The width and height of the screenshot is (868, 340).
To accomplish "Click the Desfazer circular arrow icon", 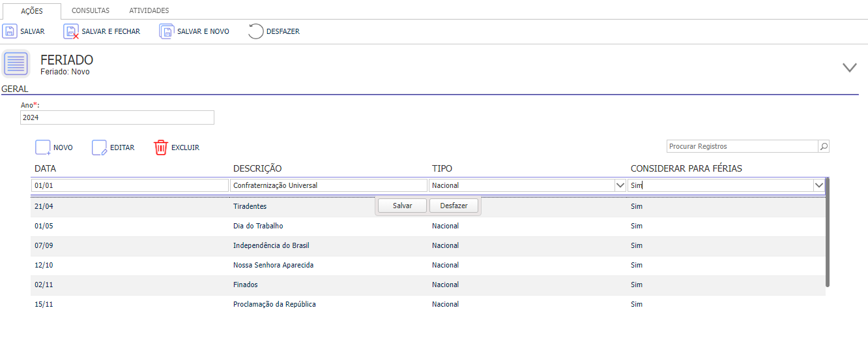I will 256,31.
